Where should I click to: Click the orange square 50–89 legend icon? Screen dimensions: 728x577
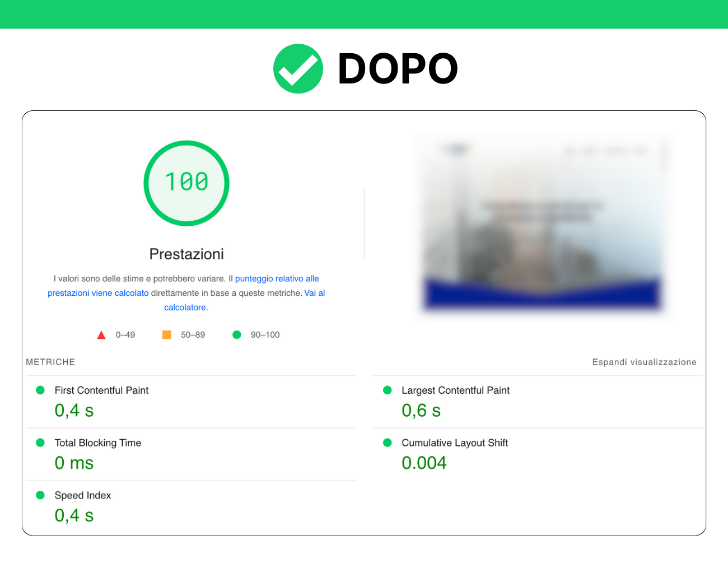click(x=166, y=334)
